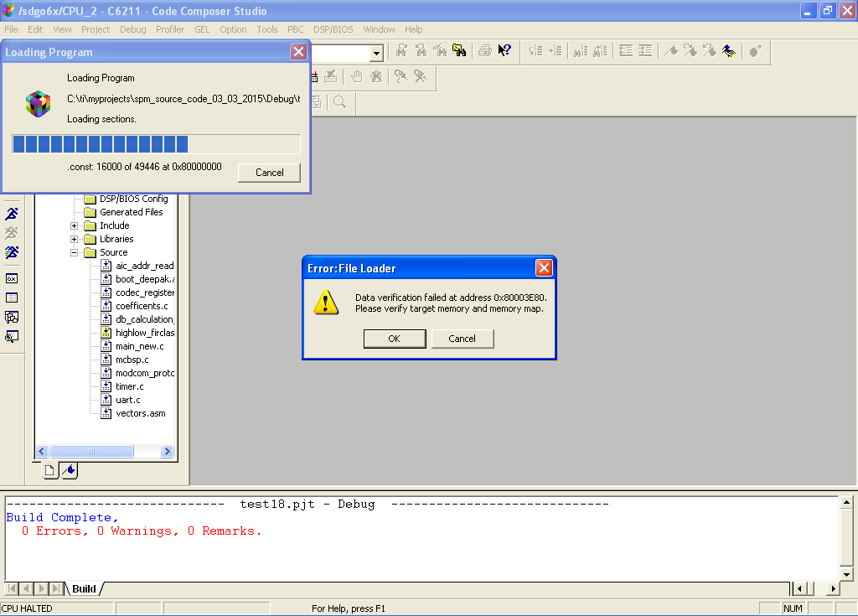Close the Loading Program dialog
The image size is (858, 616).
coord(299,51)
